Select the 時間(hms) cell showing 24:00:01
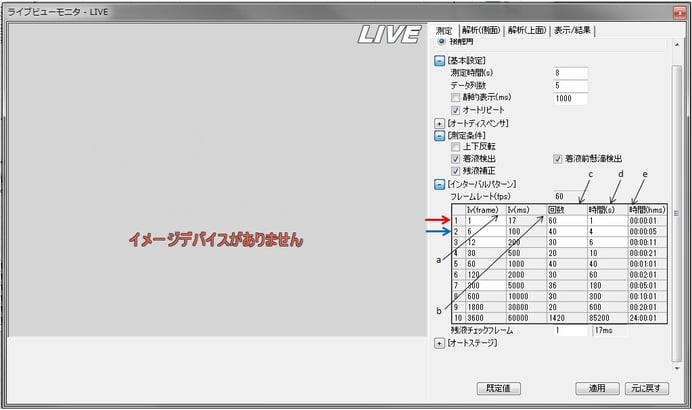 click(647, 318)
